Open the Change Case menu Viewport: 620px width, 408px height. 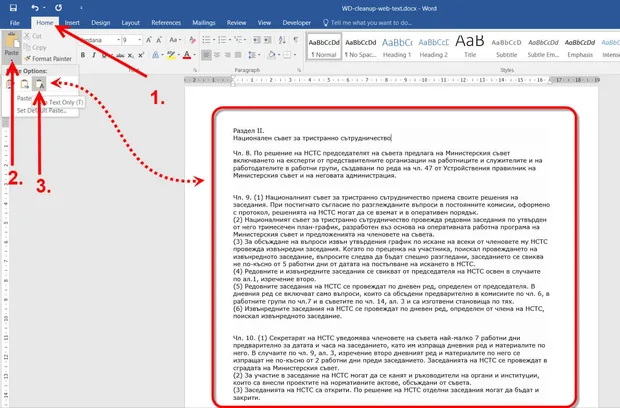coord(174,40)
